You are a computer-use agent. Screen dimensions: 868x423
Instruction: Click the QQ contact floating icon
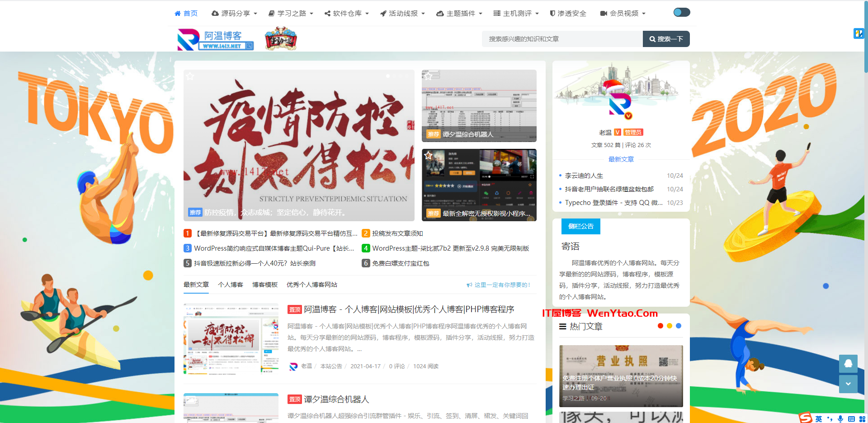click(x=848, y=364)
